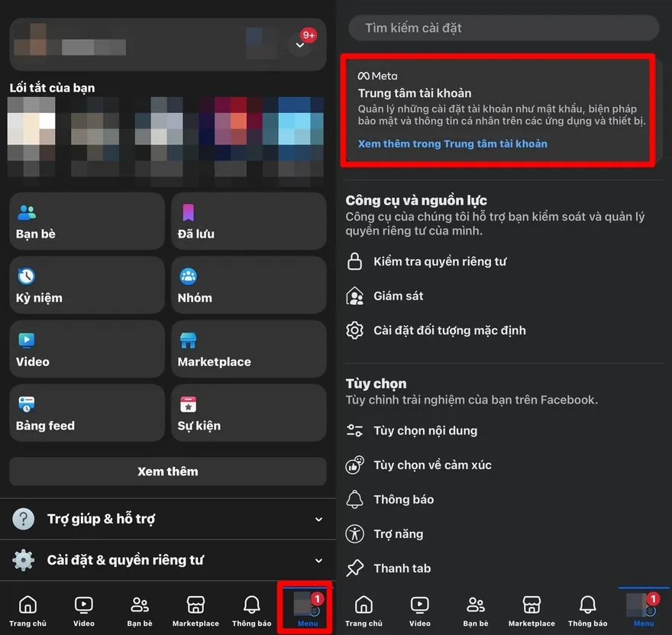Image resolution: width=672 pixels, height=635 pixels.
Task: Tap the Xem thêm button
Action: point(168,471)
